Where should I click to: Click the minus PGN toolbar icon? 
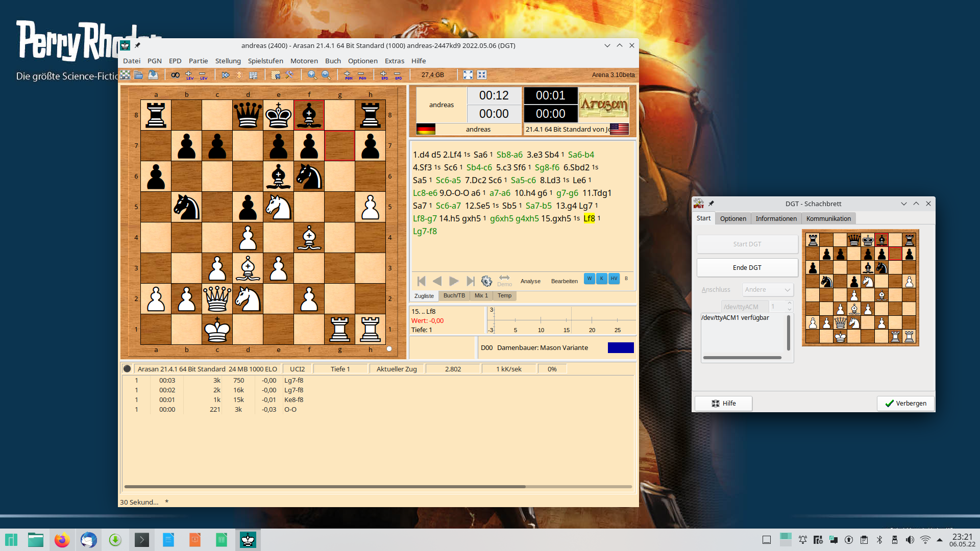coord(362,75)
